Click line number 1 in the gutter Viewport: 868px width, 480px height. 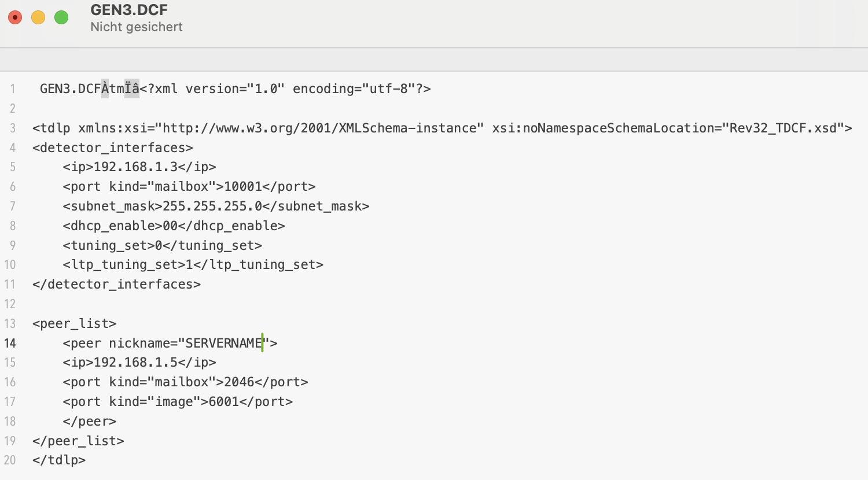click(13, 89)
